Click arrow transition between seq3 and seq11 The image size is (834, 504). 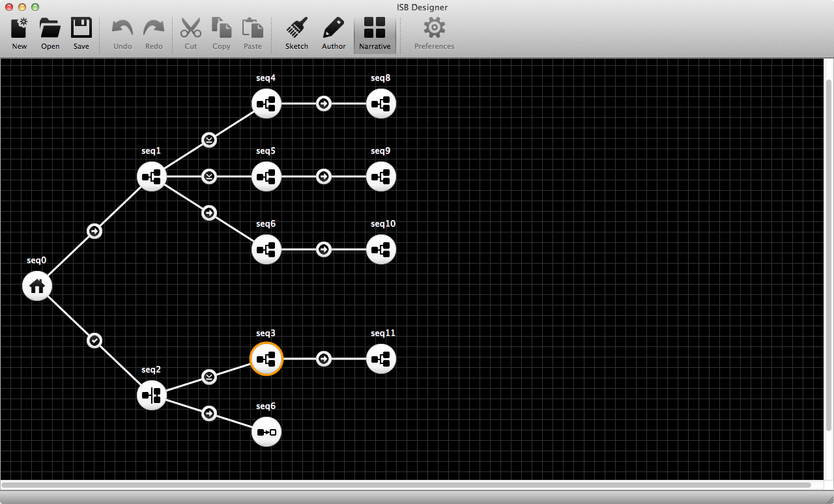point(324,359)
